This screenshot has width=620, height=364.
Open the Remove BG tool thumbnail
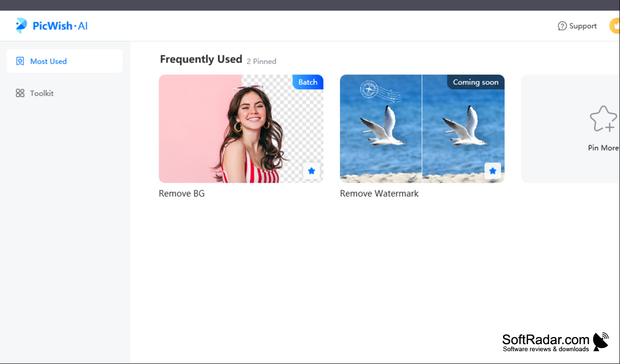[241, 129]
